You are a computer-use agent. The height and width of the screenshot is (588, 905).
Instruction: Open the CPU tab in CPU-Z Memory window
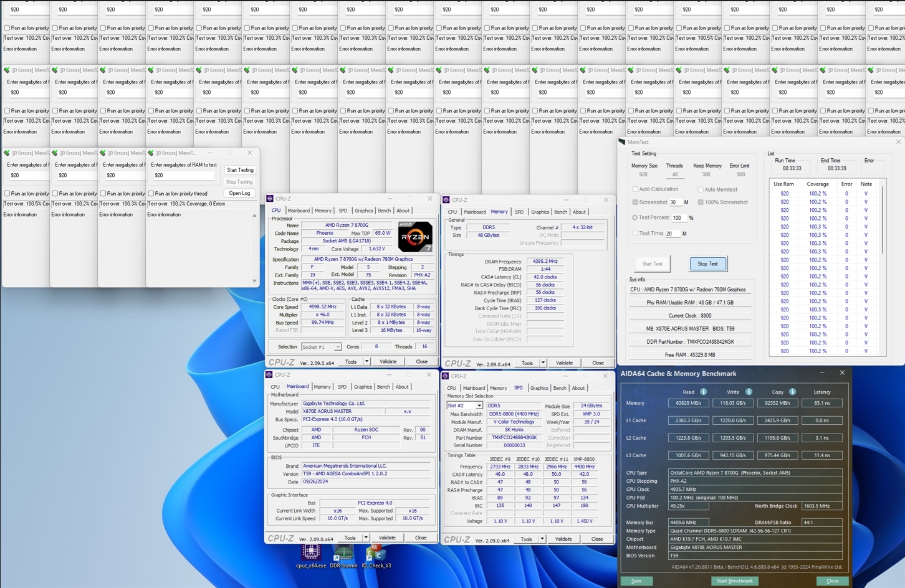click(x=453, y=212)
